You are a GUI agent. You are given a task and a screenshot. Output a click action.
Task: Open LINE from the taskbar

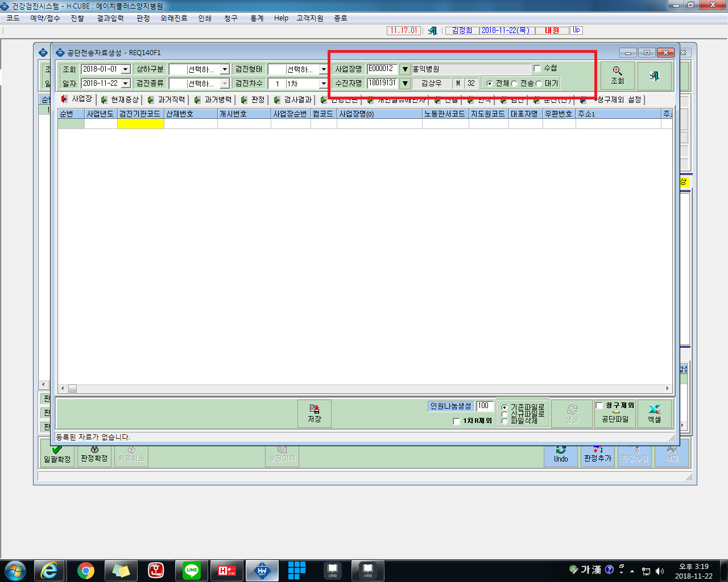[x=192, y=570]
